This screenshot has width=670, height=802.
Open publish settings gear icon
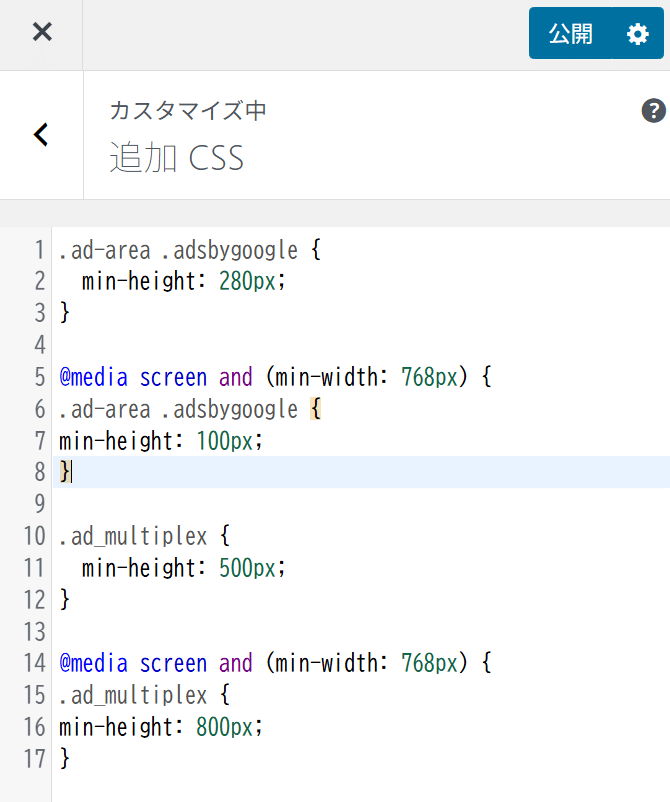click(x=638, y=34)
